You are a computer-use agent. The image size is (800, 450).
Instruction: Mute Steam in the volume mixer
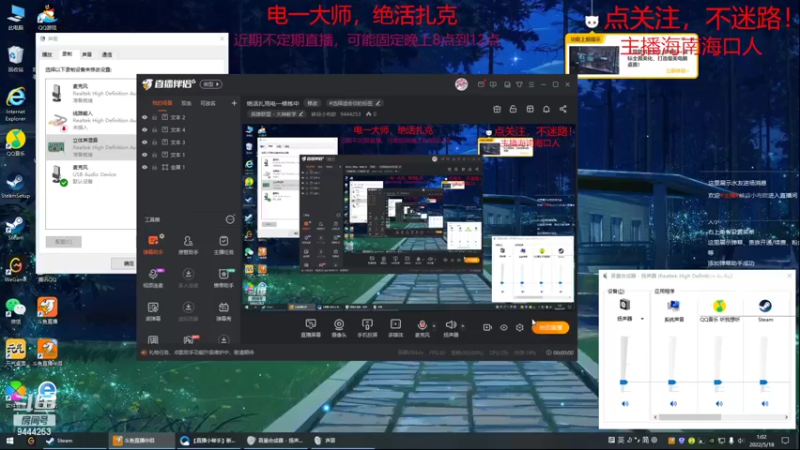pyautogui.click(x=764, y=404)
